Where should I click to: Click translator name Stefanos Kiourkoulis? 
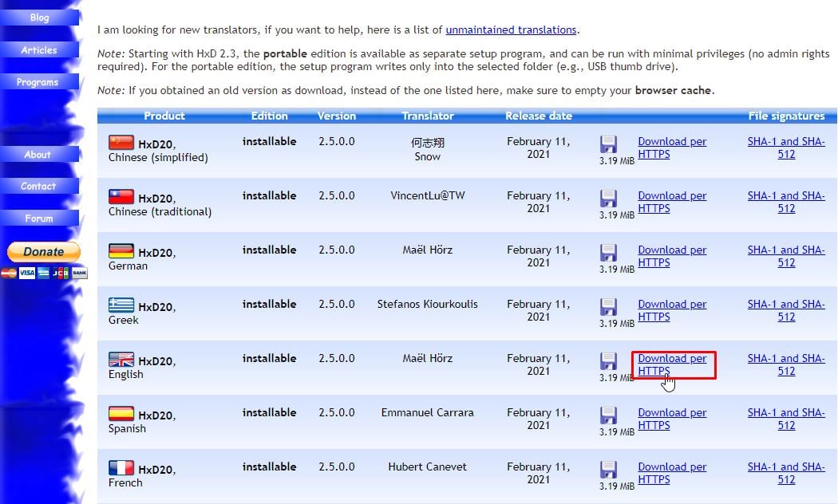pyautogui.click(x=428, y=305)
